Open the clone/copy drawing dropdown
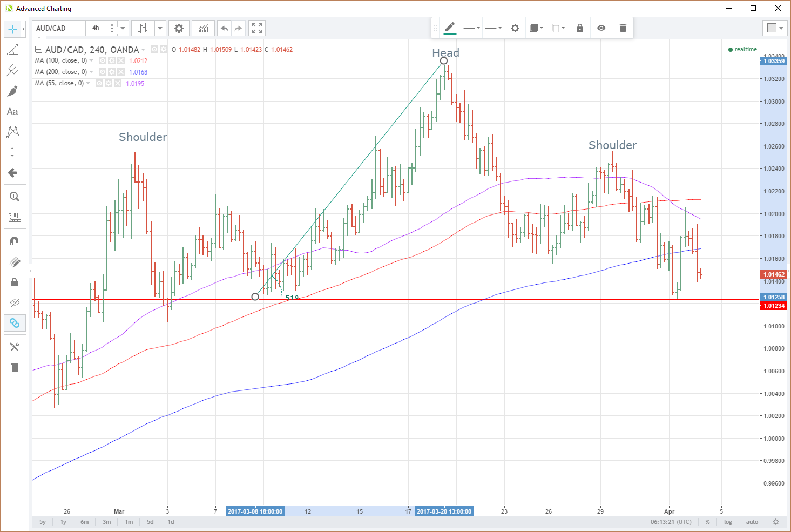The image size is (791, 532). click(x=558, y=28)
